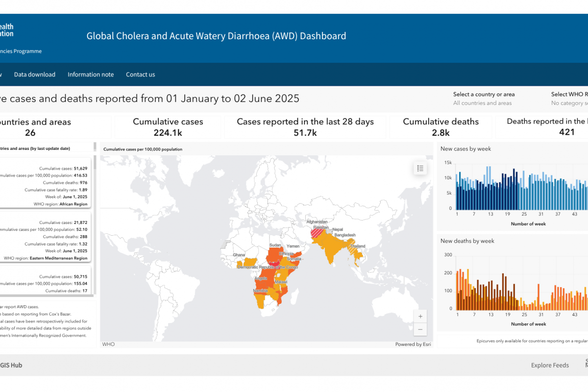Select the African Region country card
588x392 pixels.
[x=47, y=183]
